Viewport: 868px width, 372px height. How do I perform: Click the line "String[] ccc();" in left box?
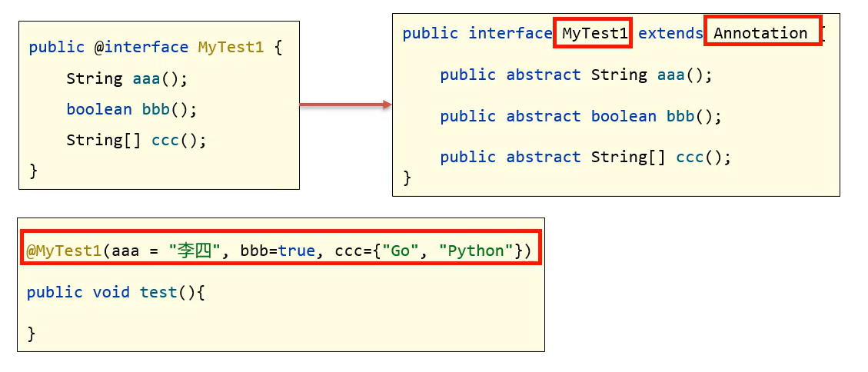(136, 140)
